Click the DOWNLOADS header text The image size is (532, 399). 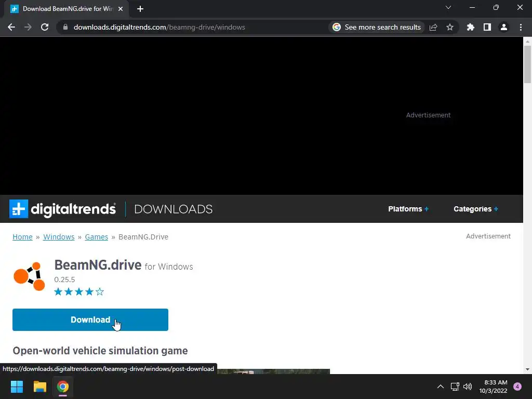tap(174, 209)
